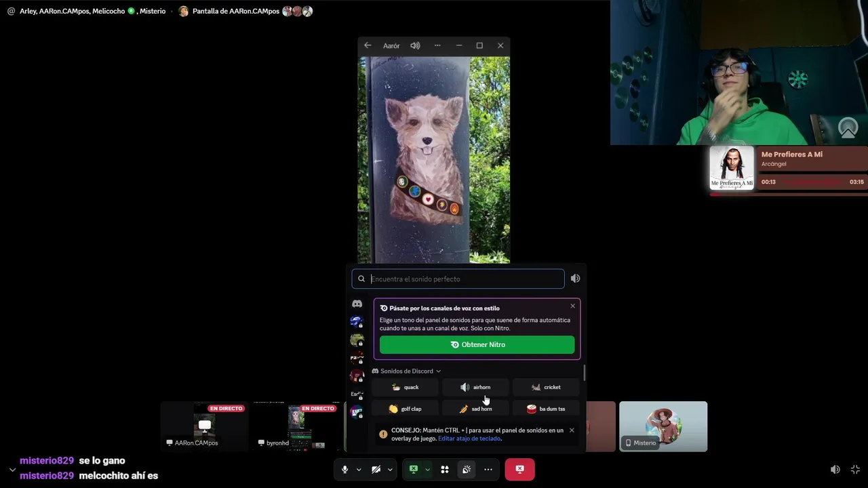Play the quack sound
Viewport: 868px width, 488px height.
pos(406,387)
